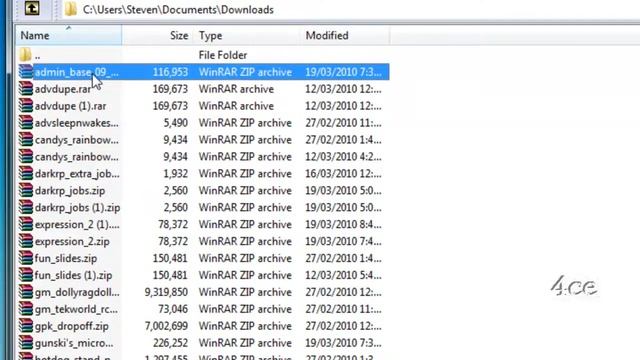The width and height of the screenshot is (640, 360).
Task: Click the size value 116,953
Action: pyautogui.click(x=170, y=72)
